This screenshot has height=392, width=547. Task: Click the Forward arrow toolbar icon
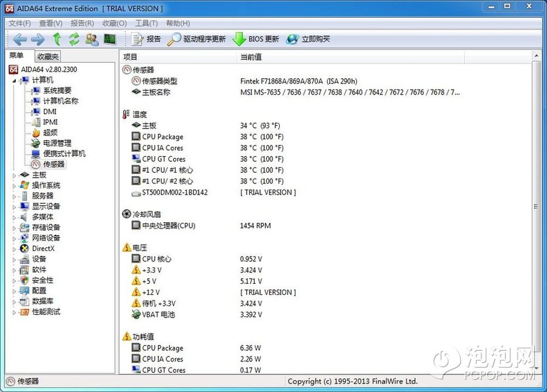(38, 39)
